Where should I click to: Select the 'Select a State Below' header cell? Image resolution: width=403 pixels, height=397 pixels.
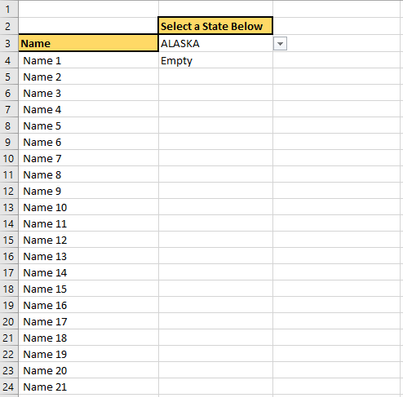[215, 26]
